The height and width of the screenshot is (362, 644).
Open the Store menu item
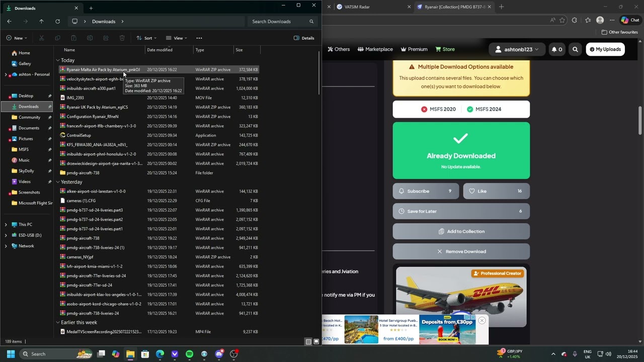point(445,49)
